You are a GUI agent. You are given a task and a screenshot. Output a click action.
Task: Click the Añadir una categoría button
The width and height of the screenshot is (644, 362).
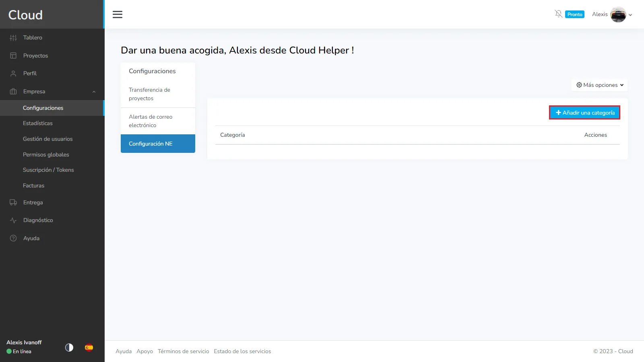584,113
